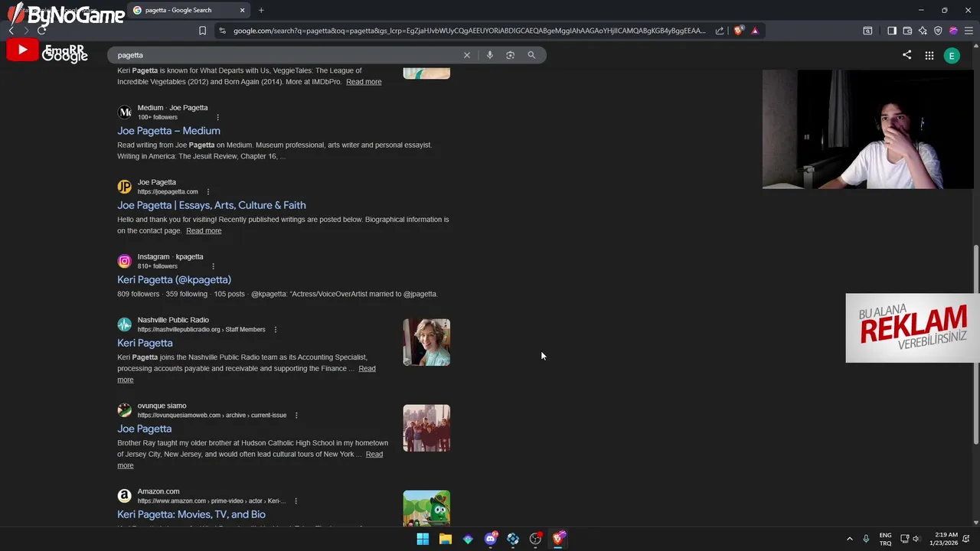View site information icon in address bar
This screenshot has width=980, height=551.
[222, 31]
